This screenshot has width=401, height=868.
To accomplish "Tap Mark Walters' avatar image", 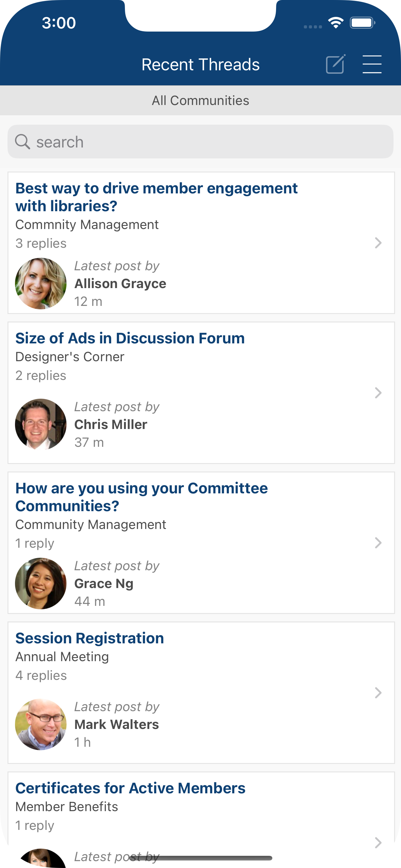I will (41, 724).
